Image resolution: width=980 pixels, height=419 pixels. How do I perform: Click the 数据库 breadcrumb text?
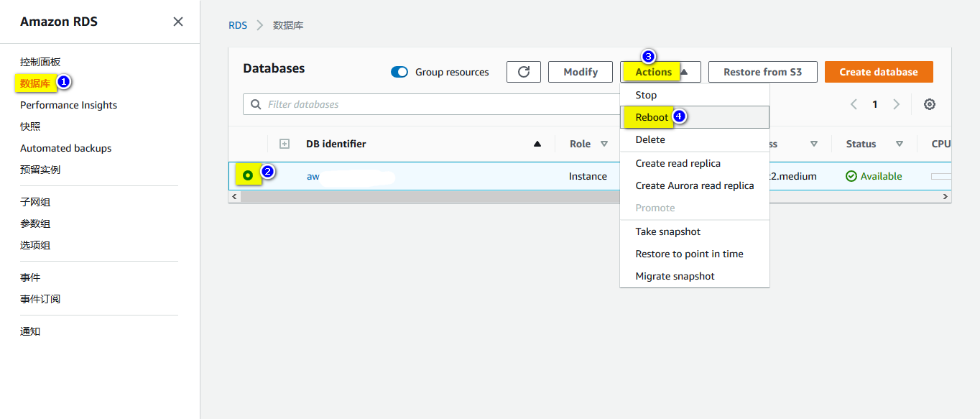coord(288,25)
